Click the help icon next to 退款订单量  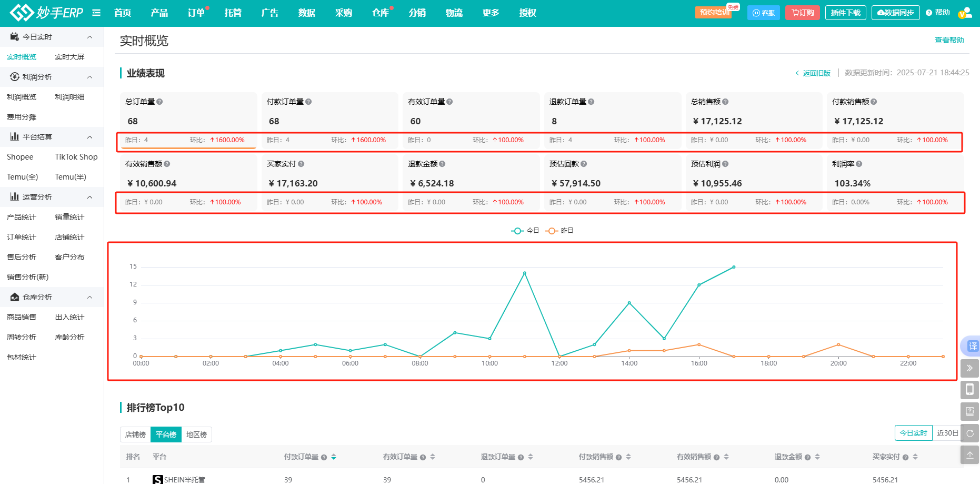591,102
